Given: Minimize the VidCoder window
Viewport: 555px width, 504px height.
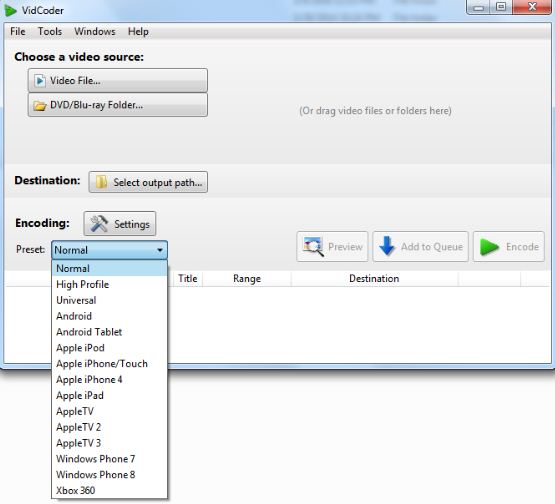Looking at the screenshot, I should [x=479, y=7].
